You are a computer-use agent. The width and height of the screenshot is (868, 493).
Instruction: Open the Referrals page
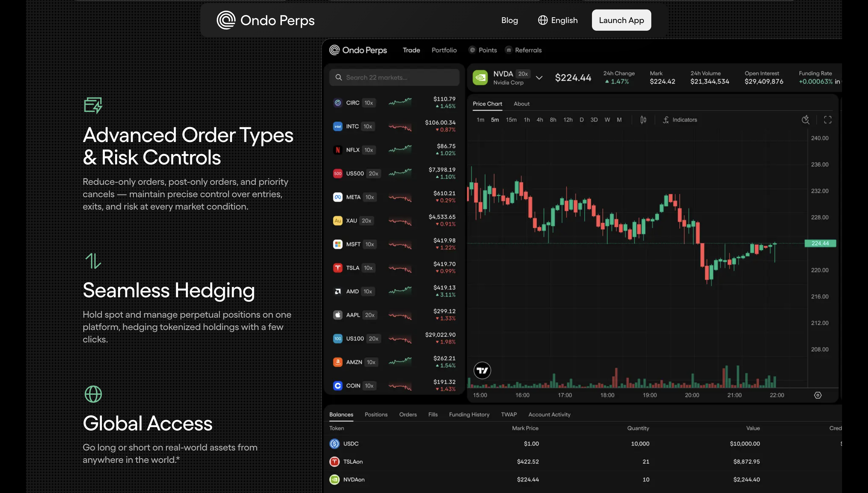tap(523, 50)
